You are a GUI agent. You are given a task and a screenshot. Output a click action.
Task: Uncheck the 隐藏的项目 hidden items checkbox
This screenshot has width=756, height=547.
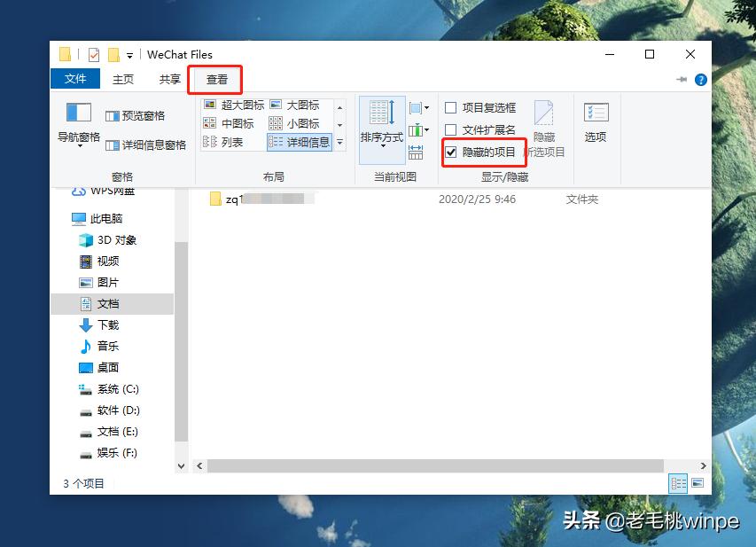(x=450, y=152)
